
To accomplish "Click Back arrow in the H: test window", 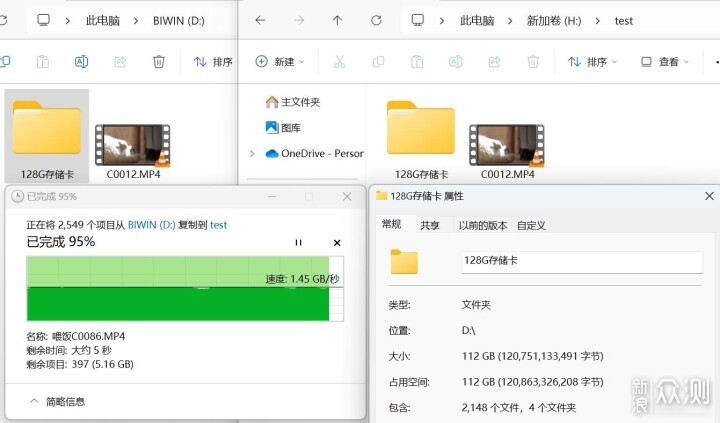I will [x=260, y=20].
